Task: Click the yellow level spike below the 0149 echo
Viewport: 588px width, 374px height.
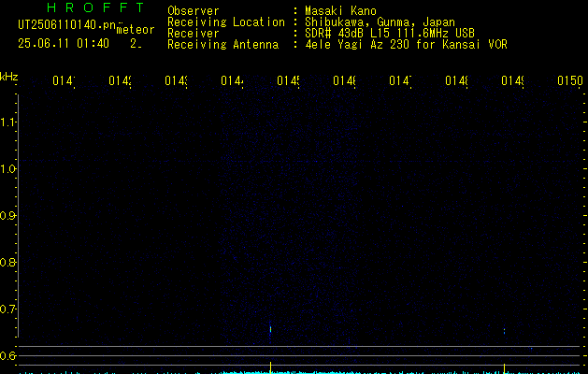Action: [x=504, y=368]
